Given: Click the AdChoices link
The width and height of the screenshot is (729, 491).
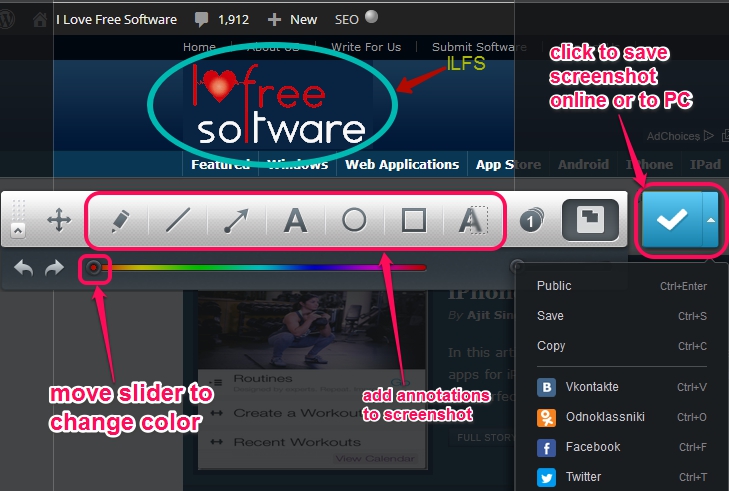Looking at the screenshot, I should coord(680,136).
